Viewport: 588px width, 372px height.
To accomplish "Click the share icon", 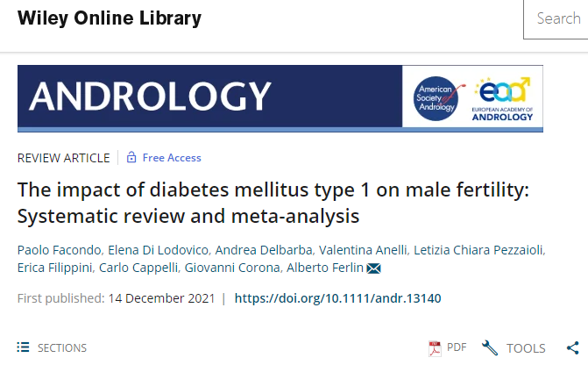I will pyautogui.click(x=572, y=348).
